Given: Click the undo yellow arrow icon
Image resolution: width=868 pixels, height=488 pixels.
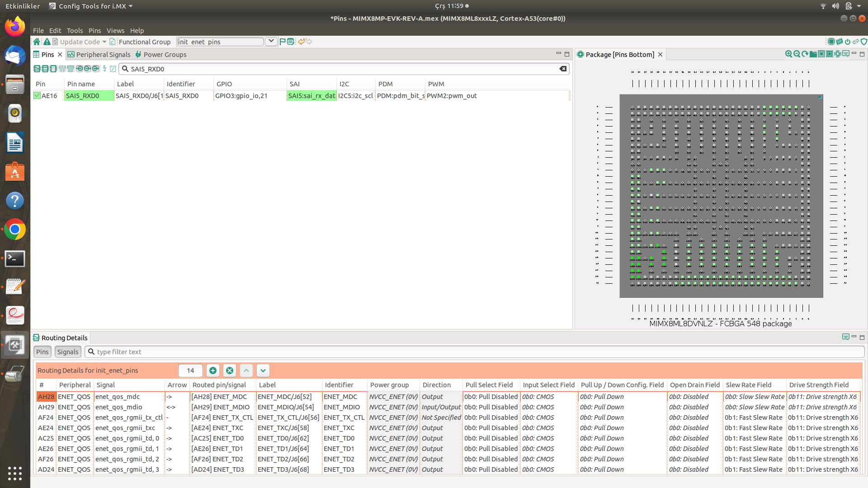Looking at the screenshot, I should [x=301, y=42].
